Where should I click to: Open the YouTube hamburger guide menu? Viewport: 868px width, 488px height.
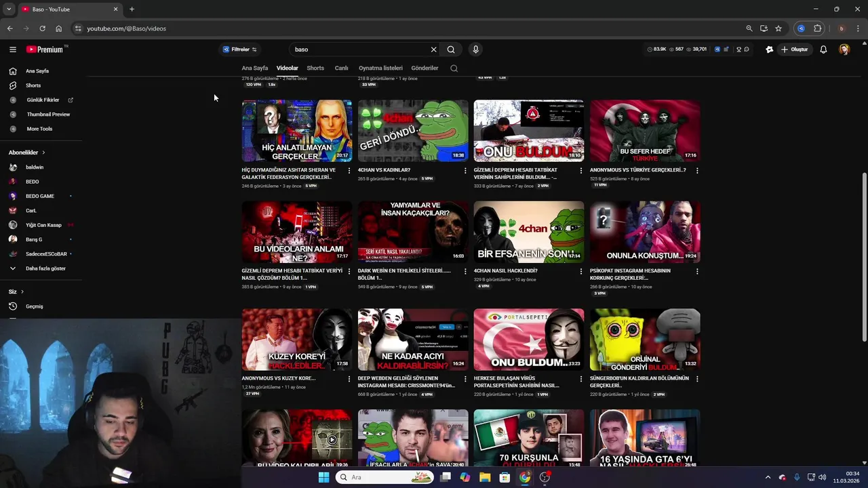point(12,49)
